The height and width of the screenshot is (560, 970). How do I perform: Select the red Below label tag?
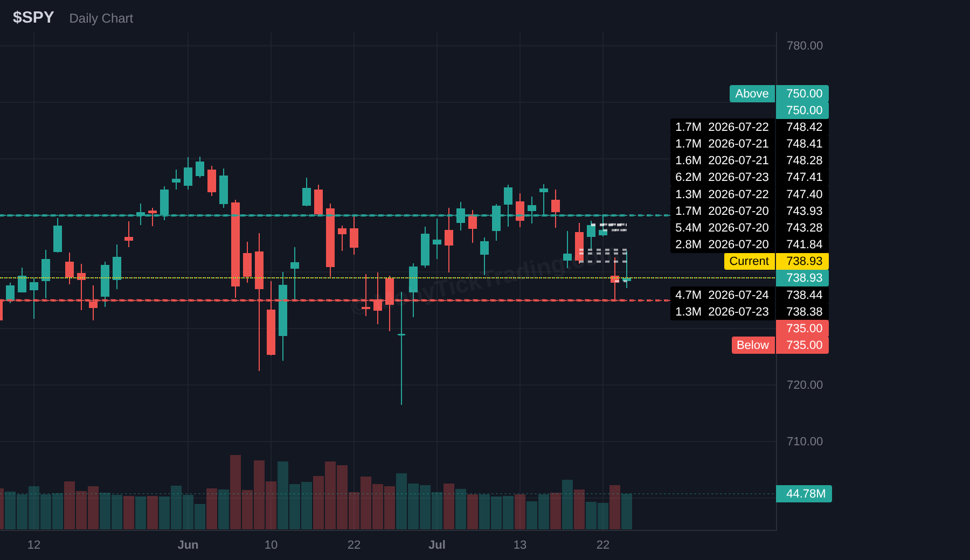753,345
